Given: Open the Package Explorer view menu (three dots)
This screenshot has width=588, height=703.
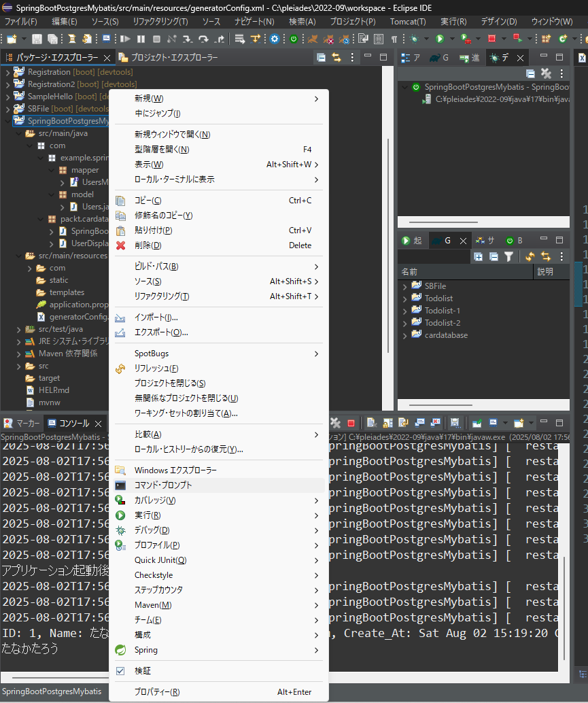Looking at the screenshot, I should (352, 57).
